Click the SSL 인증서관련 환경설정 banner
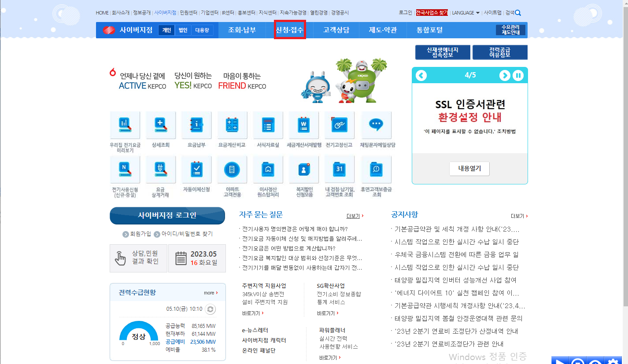628x364 pixels. click(470, 118)
